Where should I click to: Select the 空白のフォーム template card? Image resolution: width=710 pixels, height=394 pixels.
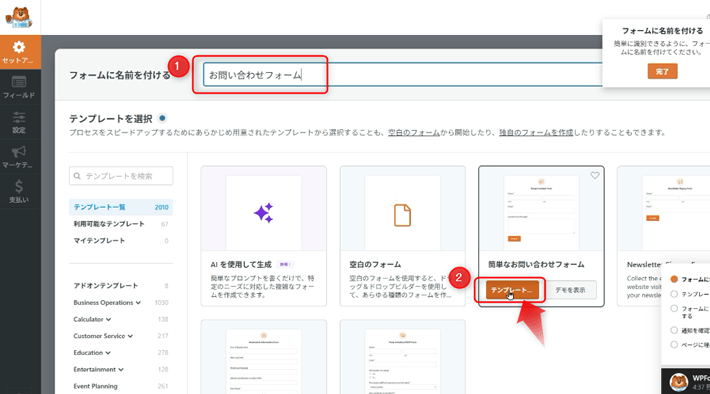(403, 236)
